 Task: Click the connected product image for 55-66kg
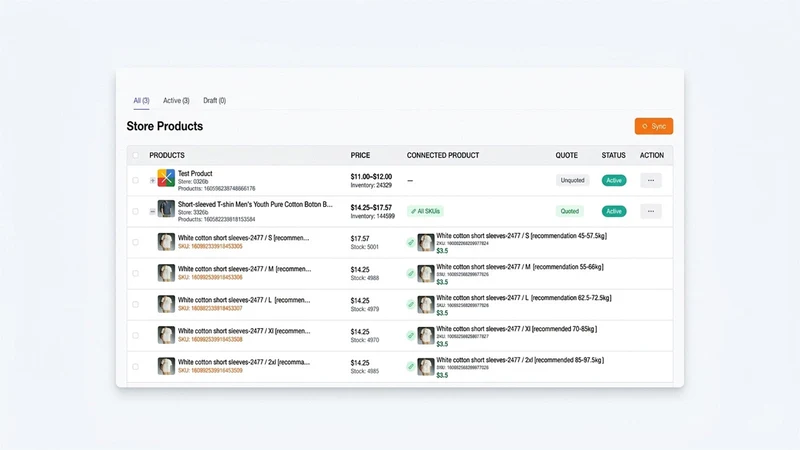[x=426, y=273]
